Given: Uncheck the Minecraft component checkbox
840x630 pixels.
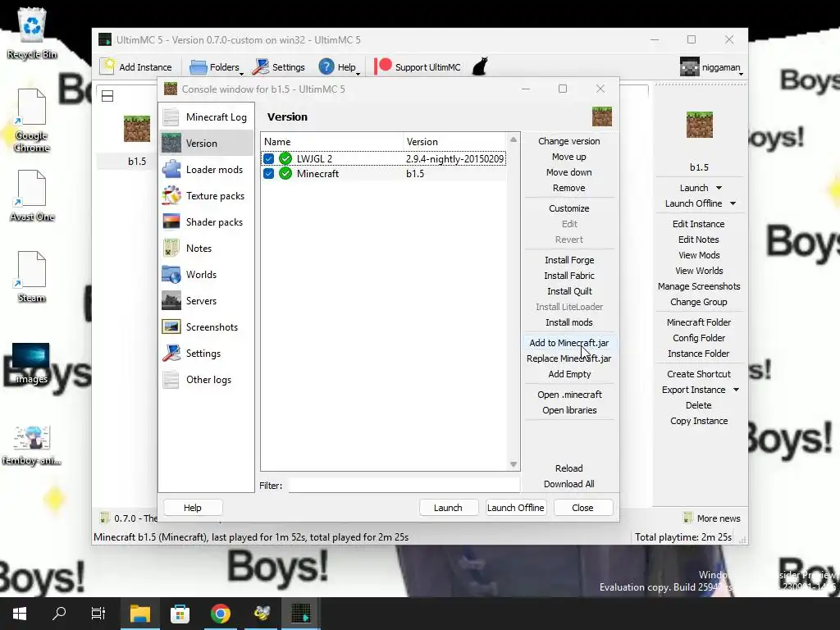Looking at the screenshot, I should tap(269, 174).
